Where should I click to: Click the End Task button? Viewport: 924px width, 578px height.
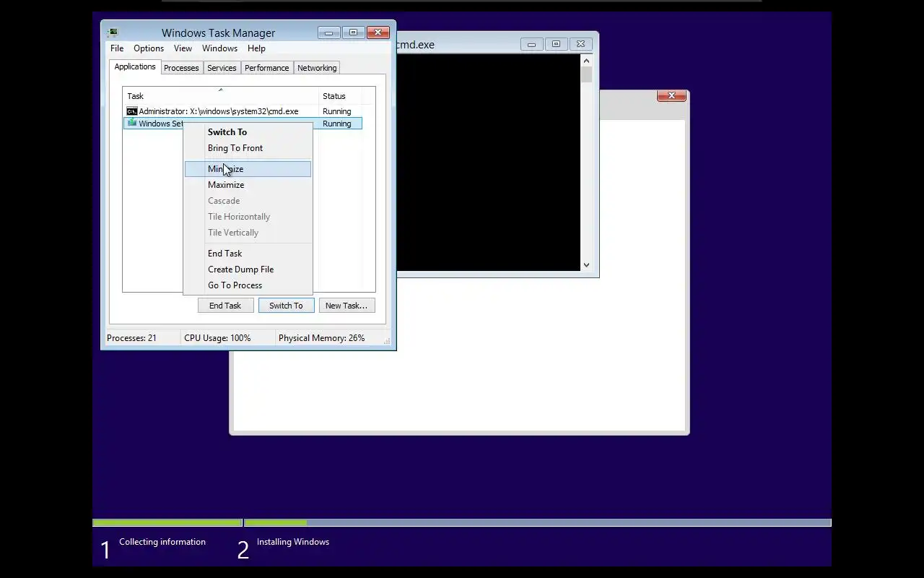[225, 306]
